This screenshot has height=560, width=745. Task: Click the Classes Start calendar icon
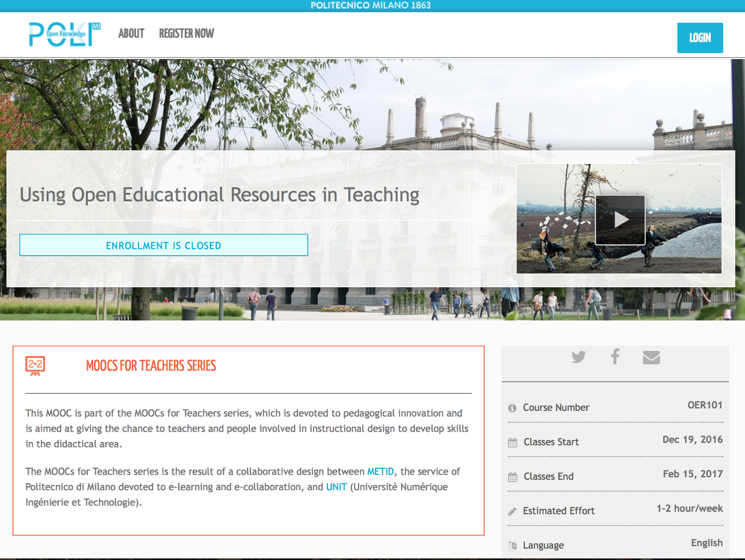click(513, 443)
